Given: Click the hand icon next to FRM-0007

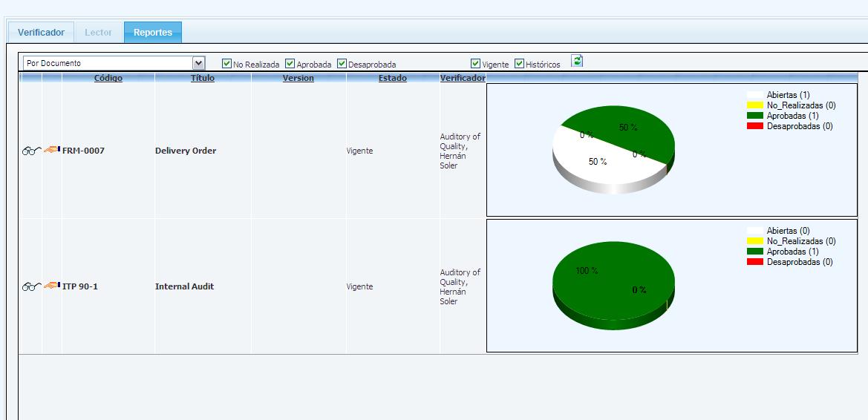Looking at the screenshot, I should (x=52, y=149).
